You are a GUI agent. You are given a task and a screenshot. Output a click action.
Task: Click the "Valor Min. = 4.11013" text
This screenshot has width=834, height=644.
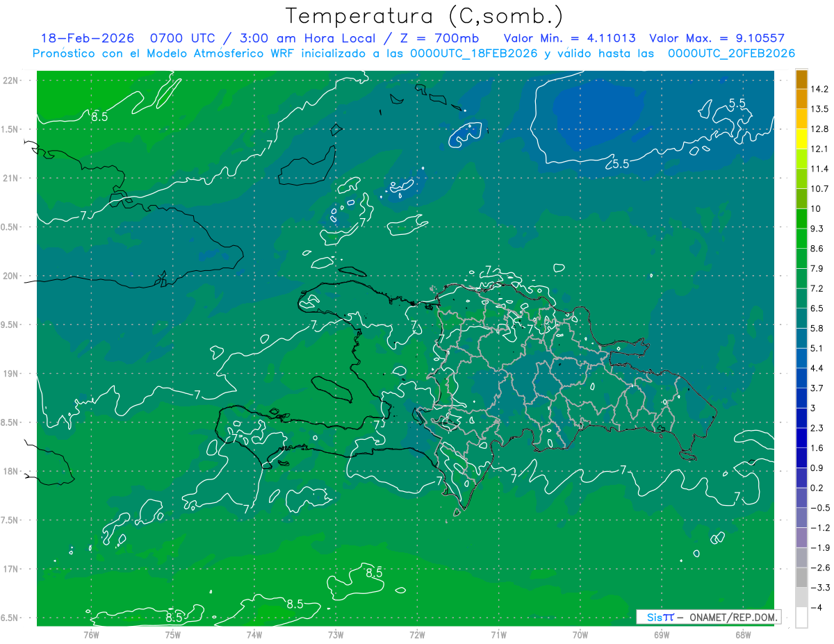coord(569,38)
